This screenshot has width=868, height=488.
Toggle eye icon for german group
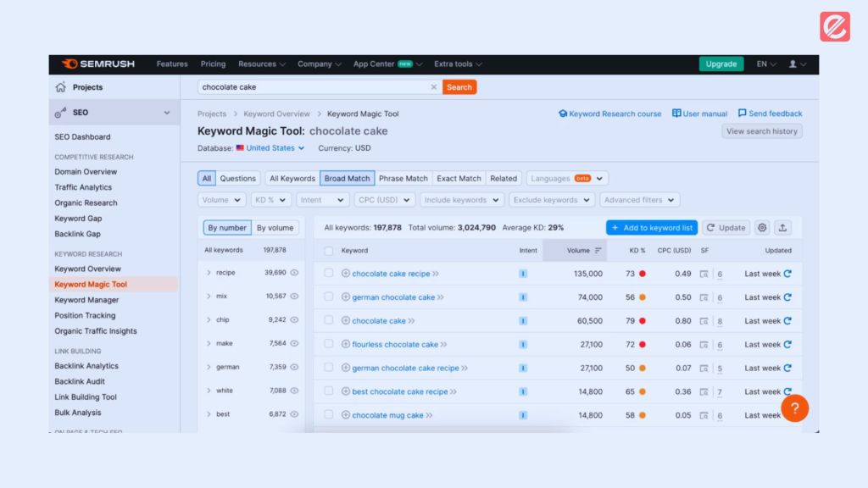point(294,367)
